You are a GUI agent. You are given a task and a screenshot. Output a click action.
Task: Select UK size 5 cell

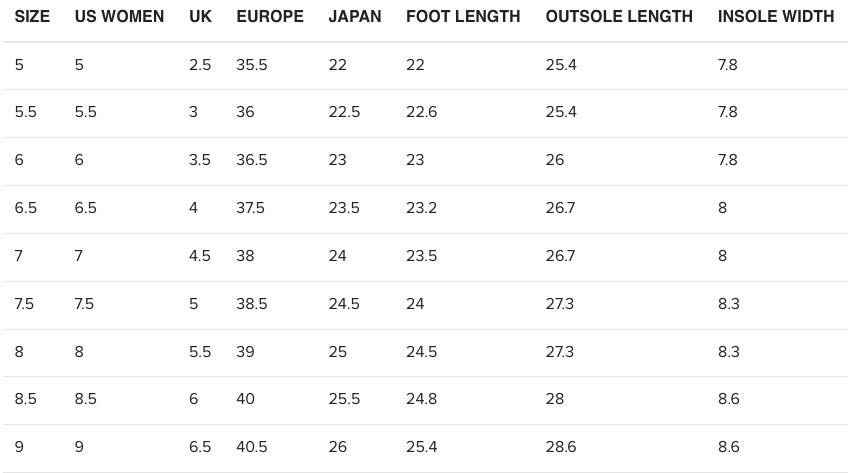(194, 304)
